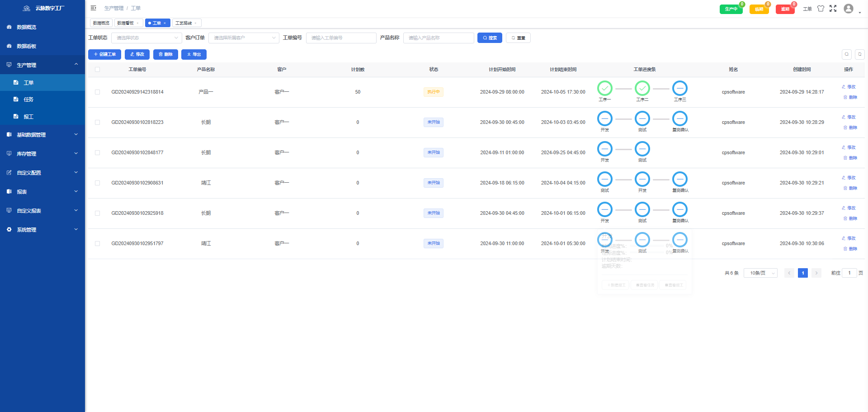Check the row GD20240930102925918 checkbox
This screenshot has width=868, height=412.
(98, 213)
